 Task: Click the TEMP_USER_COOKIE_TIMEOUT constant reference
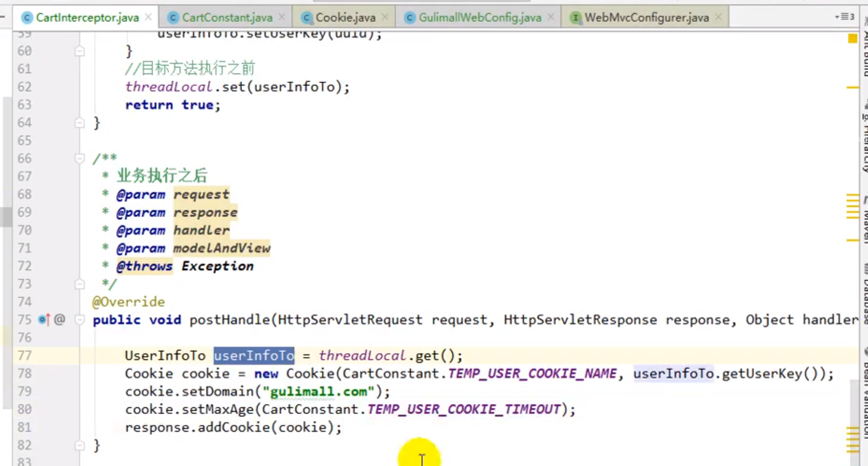464,409
